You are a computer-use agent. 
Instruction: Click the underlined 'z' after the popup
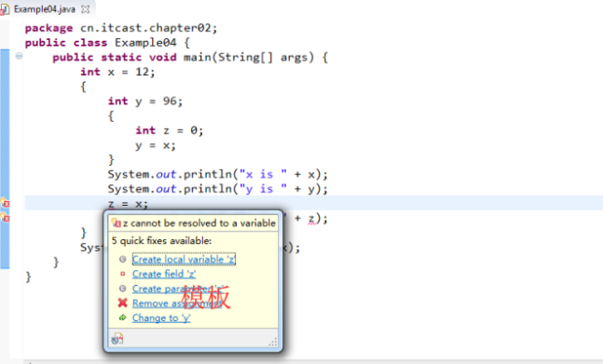click(312, 219)
